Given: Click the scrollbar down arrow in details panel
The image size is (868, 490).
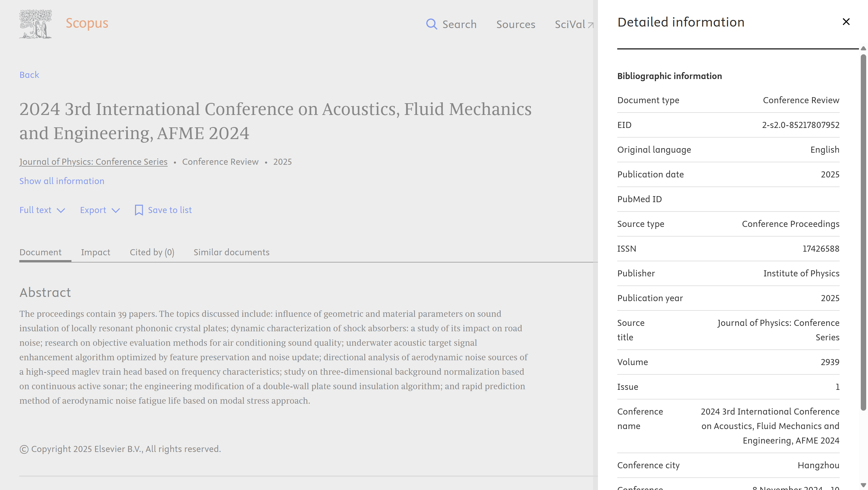Looking at the screenshot, I should (863, 485).
